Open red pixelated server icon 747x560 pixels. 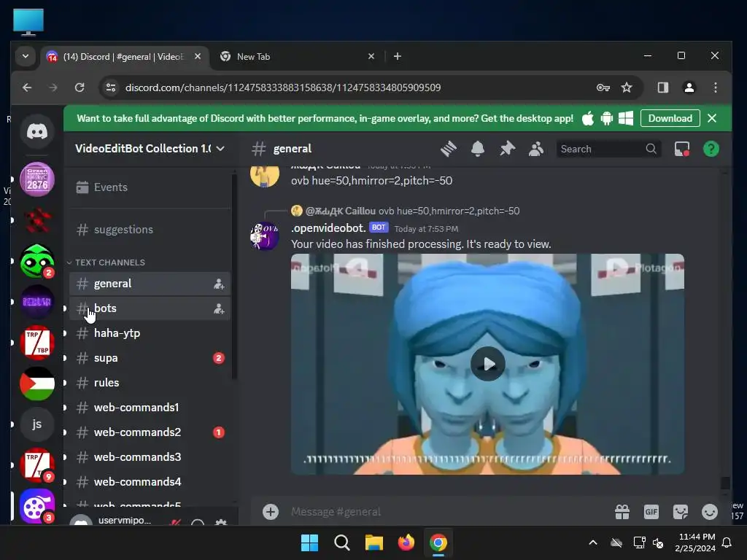(37, 220)
